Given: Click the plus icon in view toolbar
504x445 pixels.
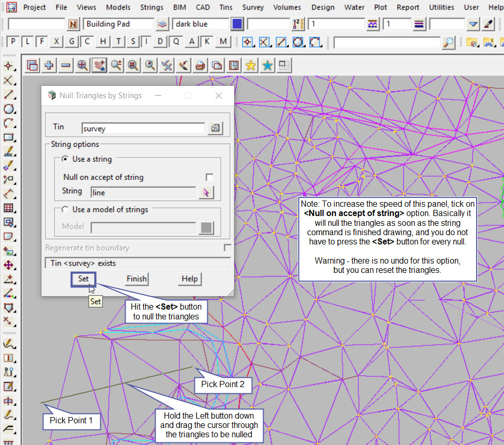Looking at the screenshot, I should coord(49,65).
